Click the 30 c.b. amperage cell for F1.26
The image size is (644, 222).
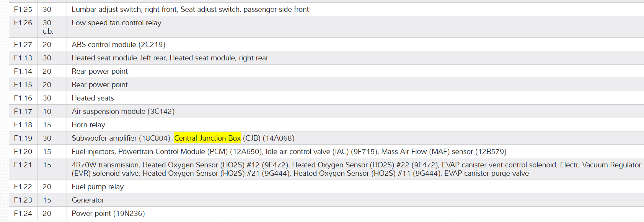pyautogui.click(x=47, y=27)
